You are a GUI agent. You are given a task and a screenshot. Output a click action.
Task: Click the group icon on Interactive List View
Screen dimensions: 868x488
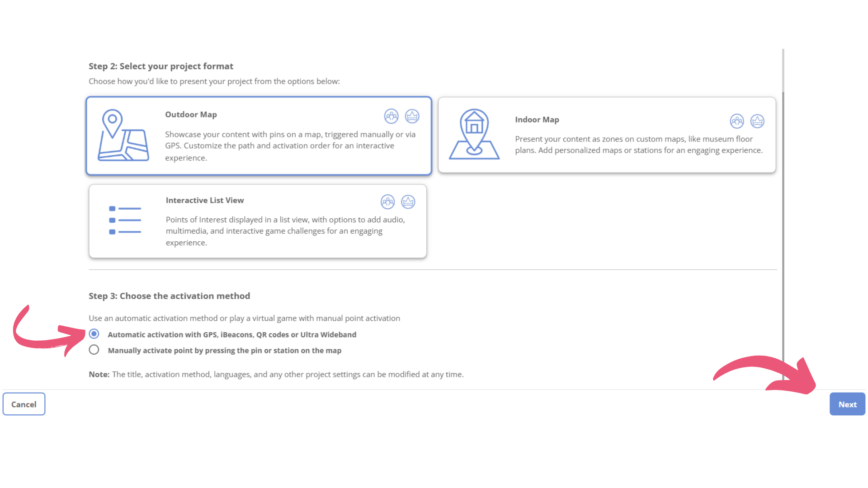point(387,202)
